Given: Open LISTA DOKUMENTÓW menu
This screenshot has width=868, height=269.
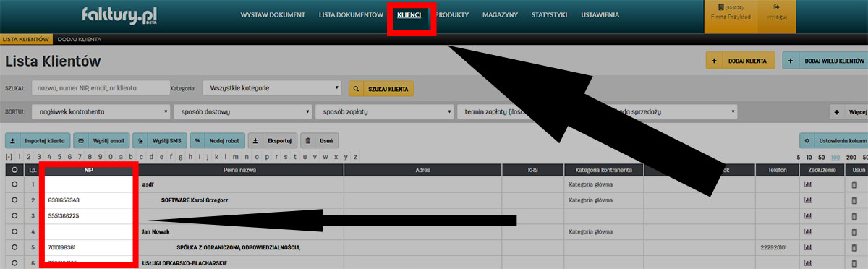Looking at the screenshot, I should pos(351,14).
